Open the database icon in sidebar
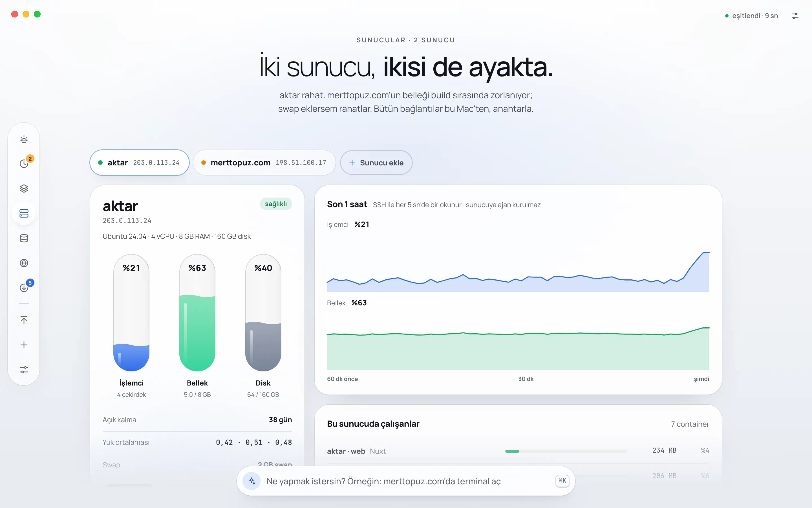Viewport: 812px width, 508px height. point(24,238)
